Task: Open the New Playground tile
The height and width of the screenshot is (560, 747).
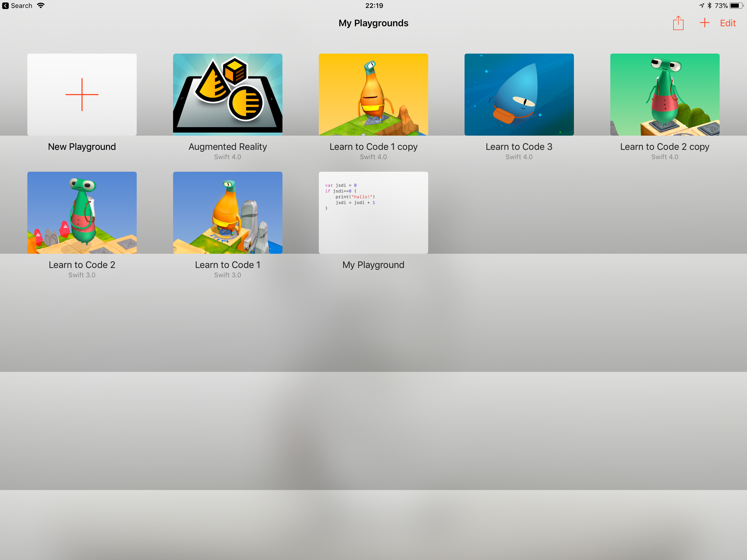Action: tap(82, 95)
